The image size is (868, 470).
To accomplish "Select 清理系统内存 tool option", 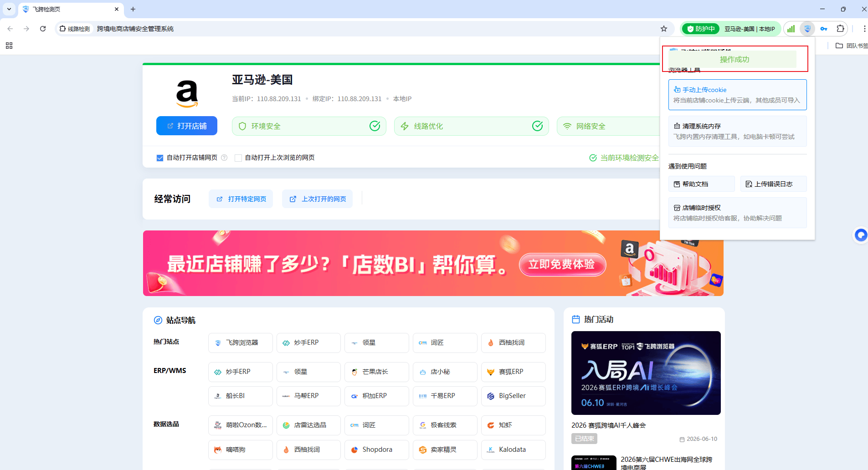I will click(737, 131).
